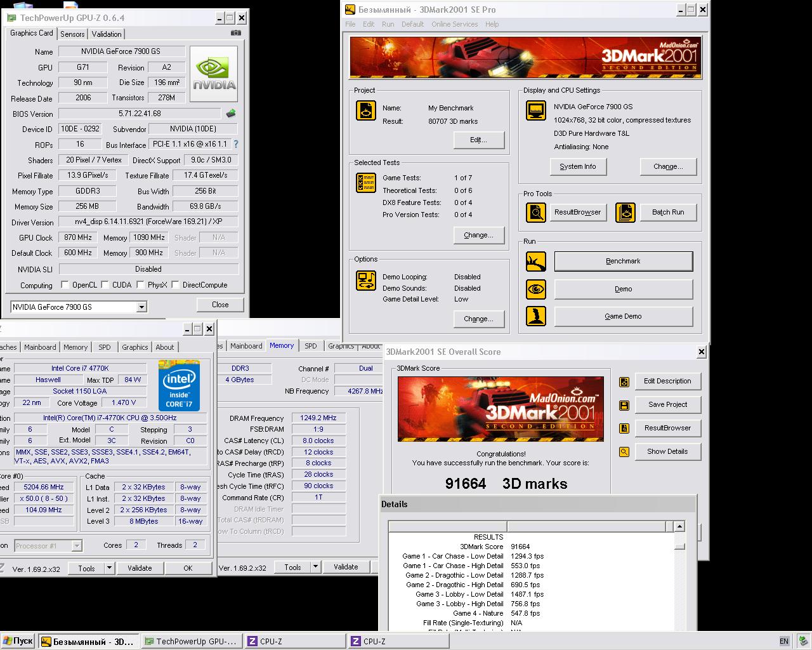The image size is (812, 650).
Task: Click the 91664 3D marks score text
Action: tap(506, 484)
